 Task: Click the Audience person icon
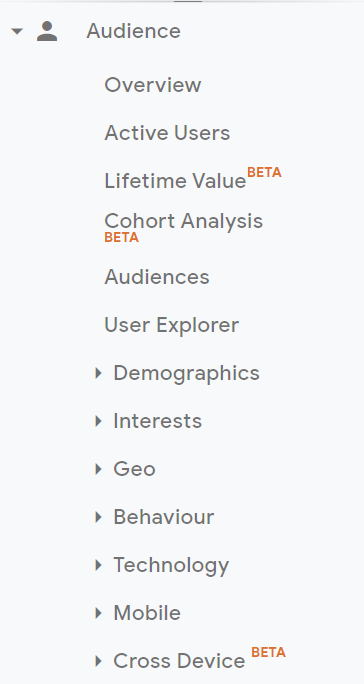(x=47, y=31)
